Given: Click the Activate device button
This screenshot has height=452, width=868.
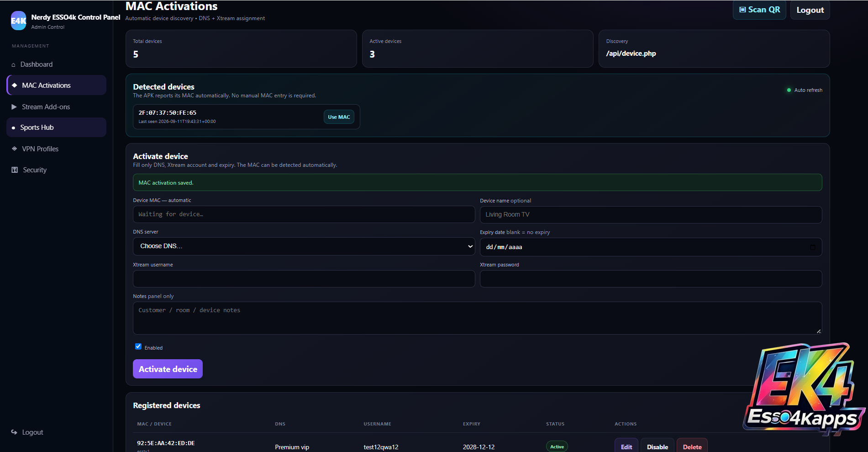Looking at the screenshot, I should (168, 369).
